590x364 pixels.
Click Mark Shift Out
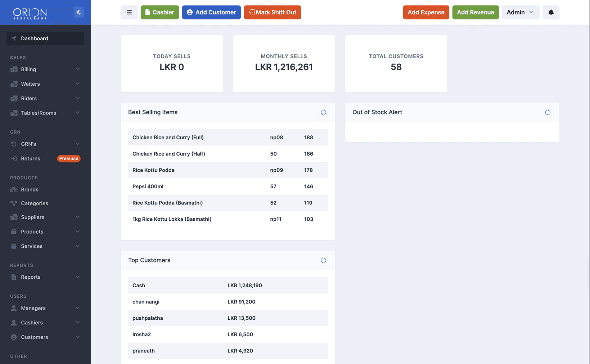tap(273, 12)
